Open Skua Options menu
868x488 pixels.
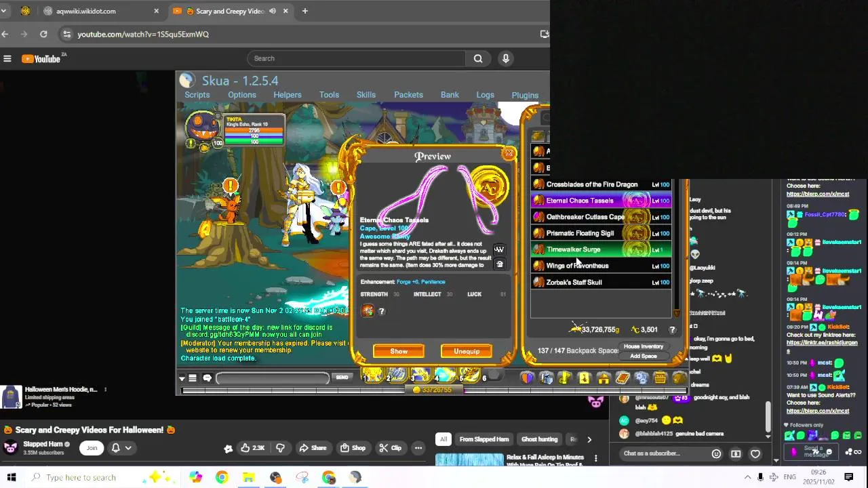(242, 95)
